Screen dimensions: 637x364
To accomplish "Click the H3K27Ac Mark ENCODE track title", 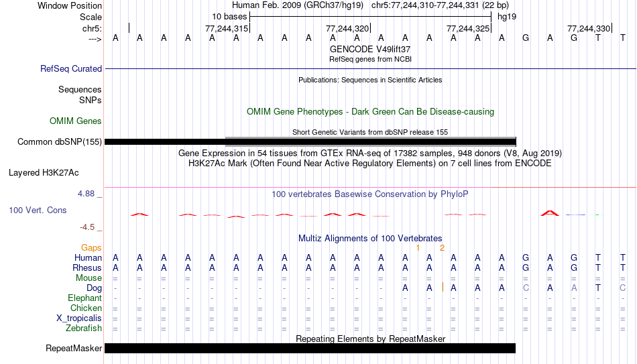I will tap(370, 164).
